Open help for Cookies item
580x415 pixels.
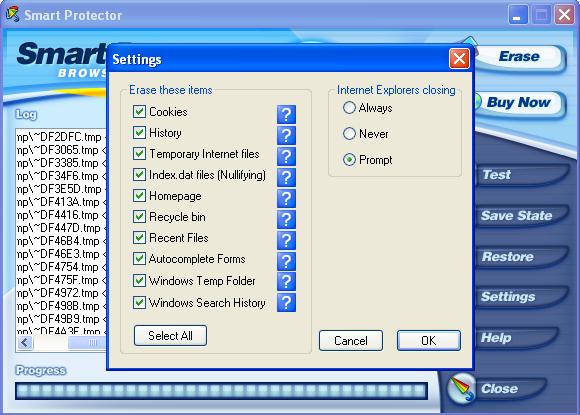pyautogui.click(x=286, y=114)
